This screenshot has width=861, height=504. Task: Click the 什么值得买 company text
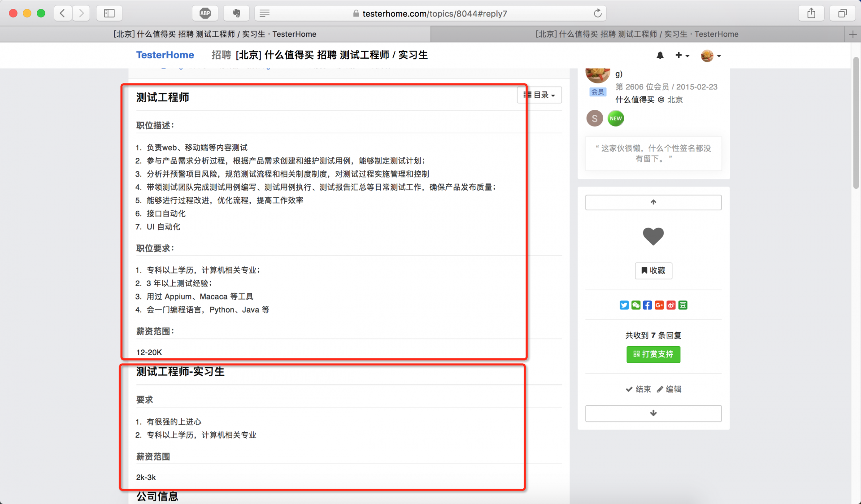tap(635, 100)
